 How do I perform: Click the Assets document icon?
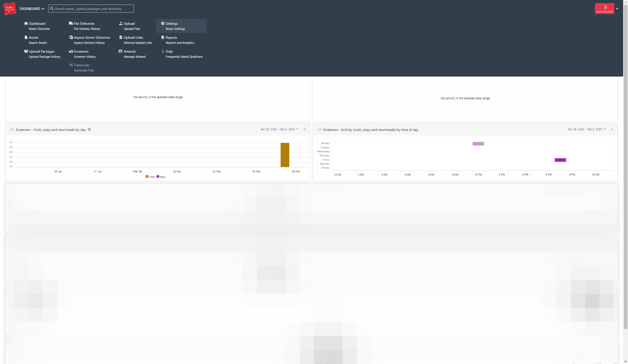click(x=26, y=37)
